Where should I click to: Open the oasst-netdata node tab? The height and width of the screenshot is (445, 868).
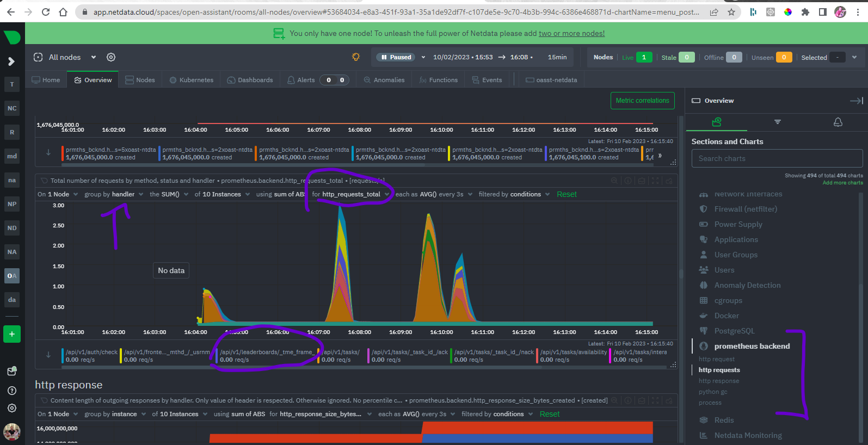click(551, 80)
